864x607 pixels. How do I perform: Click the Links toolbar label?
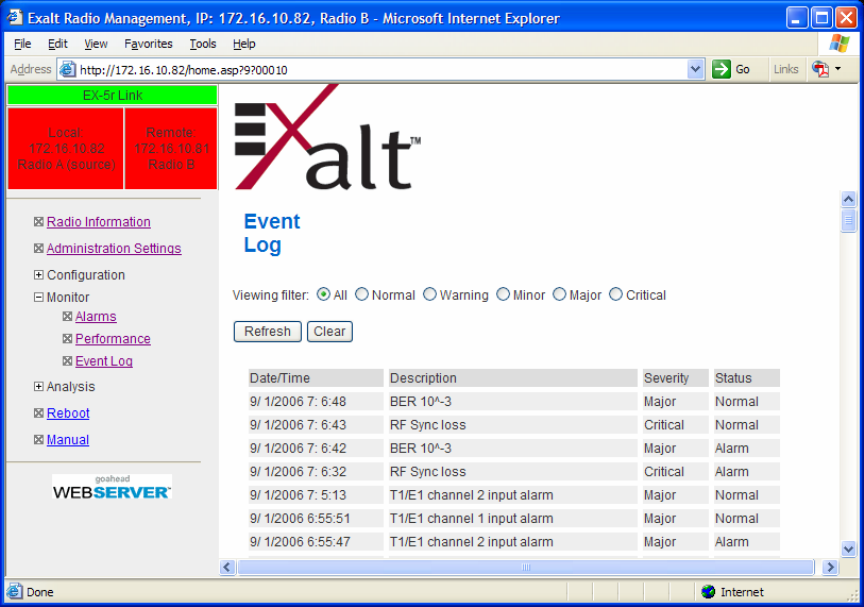(786, 69)
